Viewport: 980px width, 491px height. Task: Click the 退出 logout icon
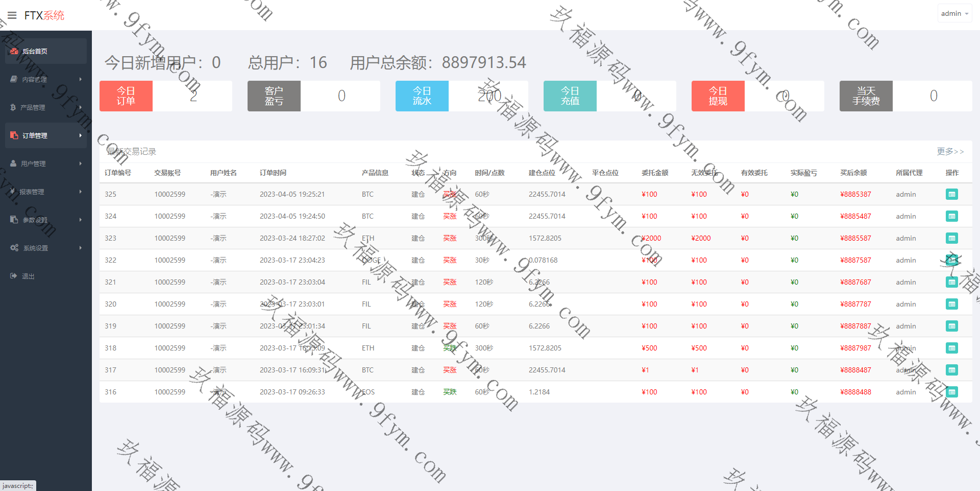[14, 276]
